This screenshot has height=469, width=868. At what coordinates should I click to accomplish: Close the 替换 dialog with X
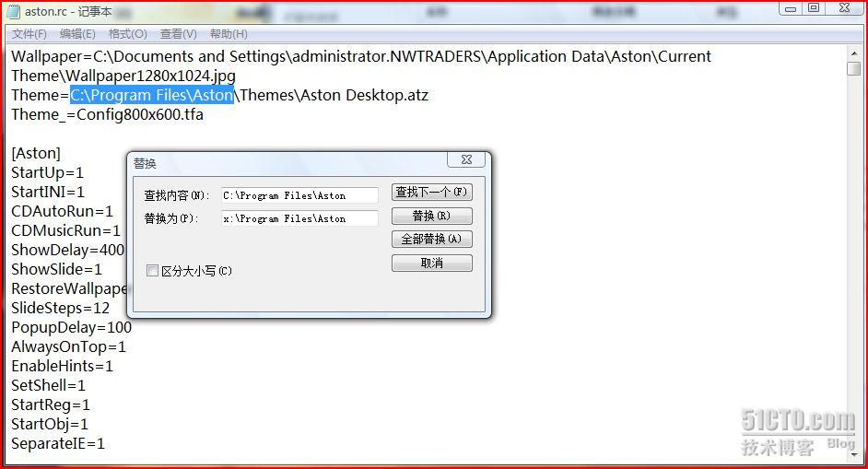click(466, 160)
